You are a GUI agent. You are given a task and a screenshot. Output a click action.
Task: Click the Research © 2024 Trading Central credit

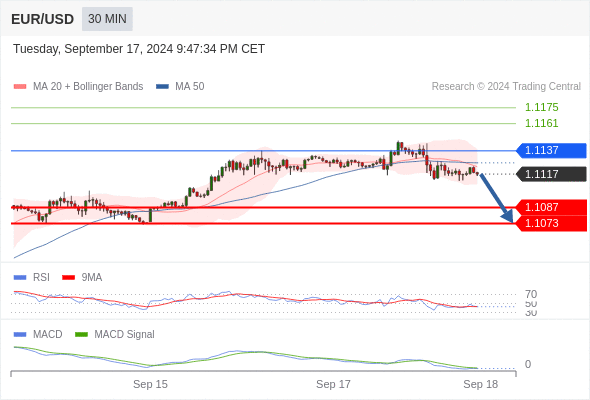(506, 87)
